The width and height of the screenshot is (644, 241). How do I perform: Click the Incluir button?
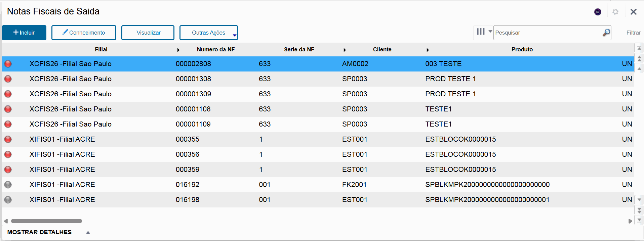click(24, 33)
